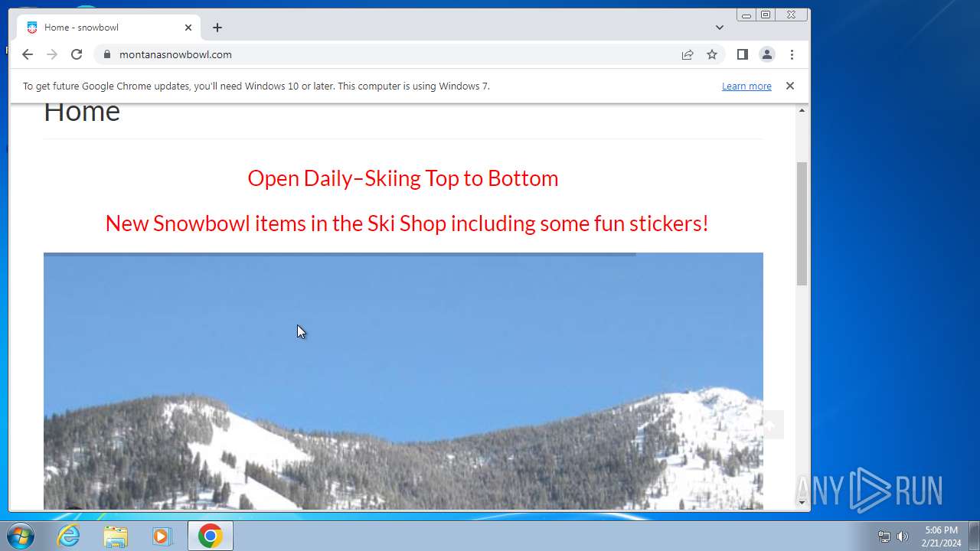Click the New Snowbowl items announcement text

[x=407, y=223]
